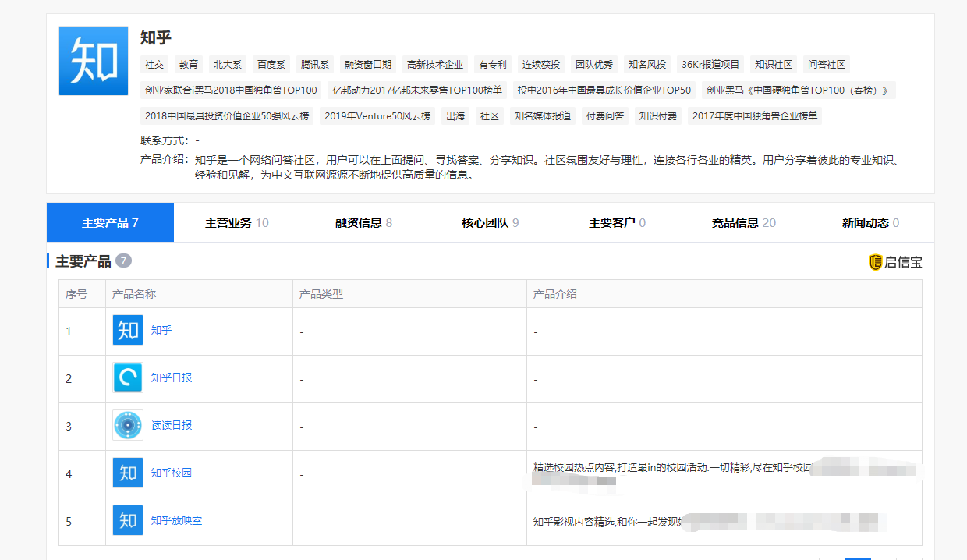The height and width of the screenshot is (560, 967).
Task: Click the 高新技术企业 tag
Action: 435,65
